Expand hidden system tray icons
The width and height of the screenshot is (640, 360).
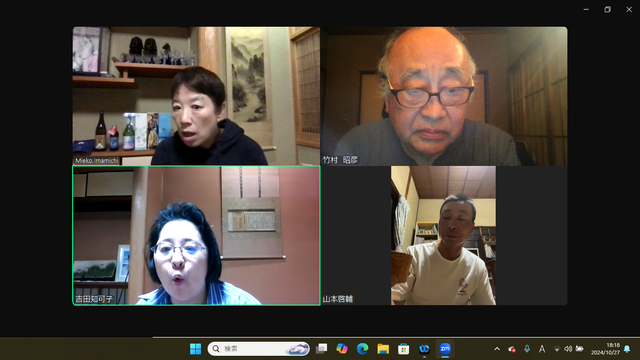[x=497, y=349]
